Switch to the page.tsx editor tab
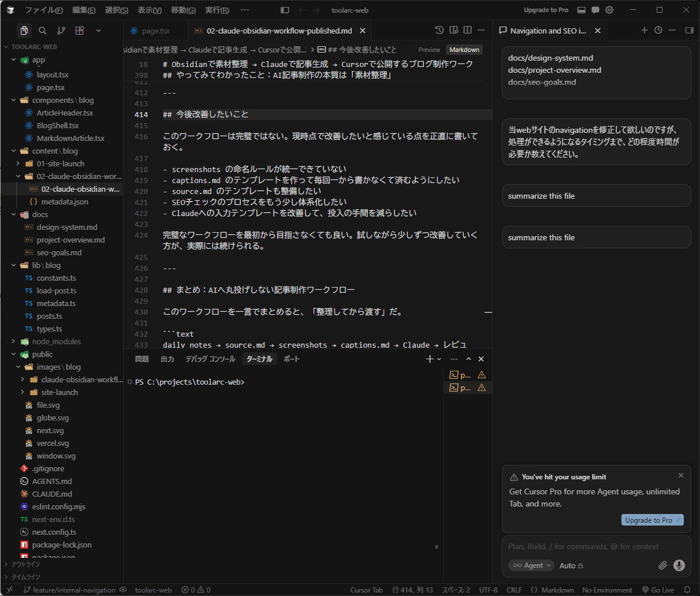700x596 pixels. tap(155, 31)
